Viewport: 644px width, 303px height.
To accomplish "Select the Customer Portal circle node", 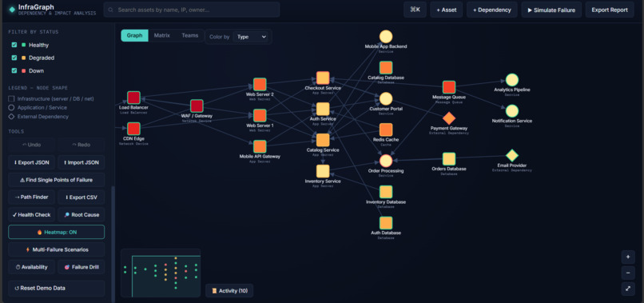I will pos(386,98).
